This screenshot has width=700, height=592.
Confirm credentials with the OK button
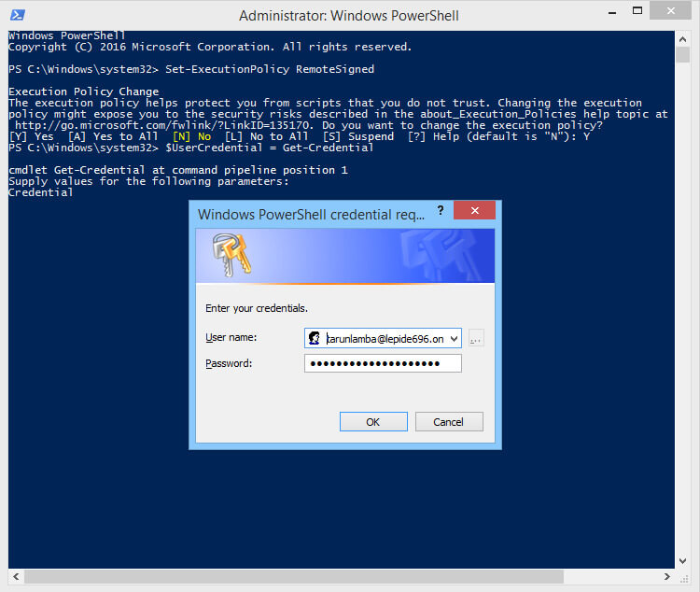pos(373,422)
